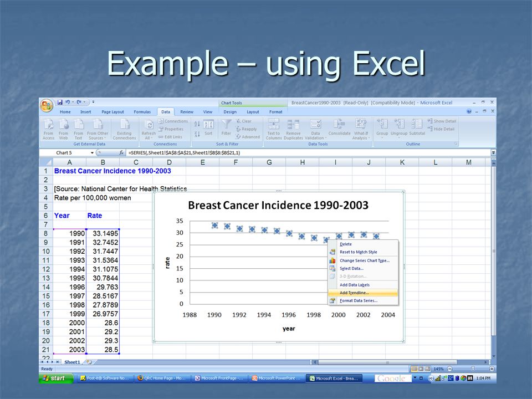This screenshot has width=532, height=399.
Task: Click the insert function fx icon
Action: pos(121,153)
